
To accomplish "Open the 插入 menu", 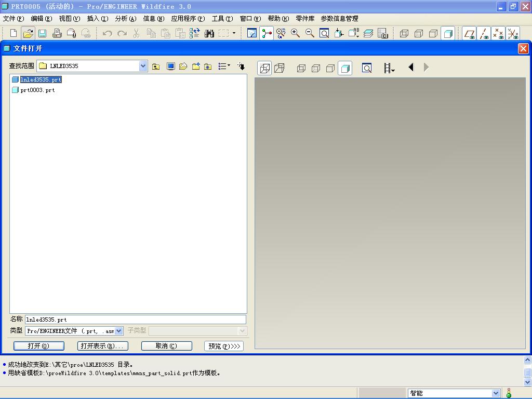I will [x=98, y=19].
